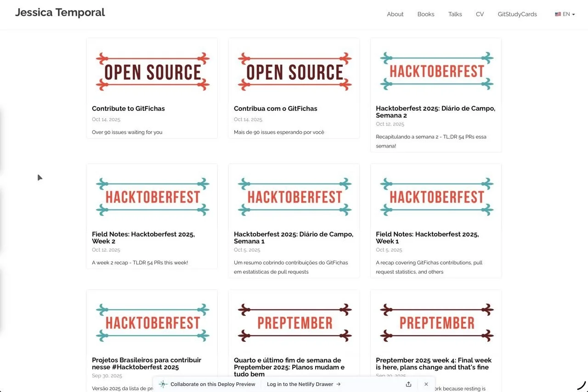The image size is (588, 392).
Task: Click the share icon on the Netlify banner
Action: [x=408, y=384]
